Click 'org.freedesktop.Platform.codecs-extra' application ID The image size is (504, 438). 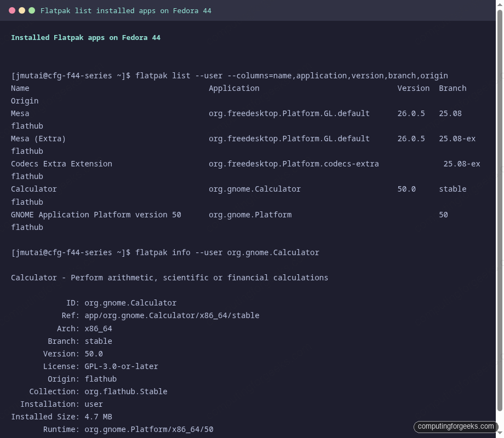pos(294,164)
